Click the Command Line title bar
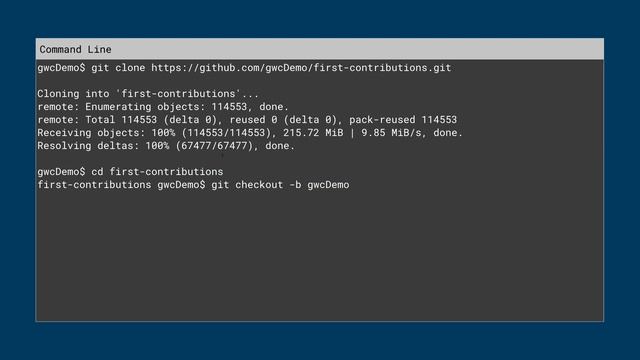The image size is (640, 360). pos(320,49)
